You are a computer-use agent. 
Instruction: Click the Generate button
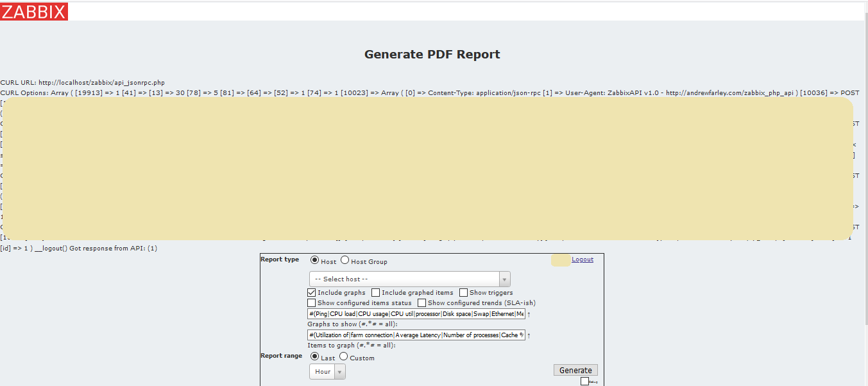(x=575, y=369)
